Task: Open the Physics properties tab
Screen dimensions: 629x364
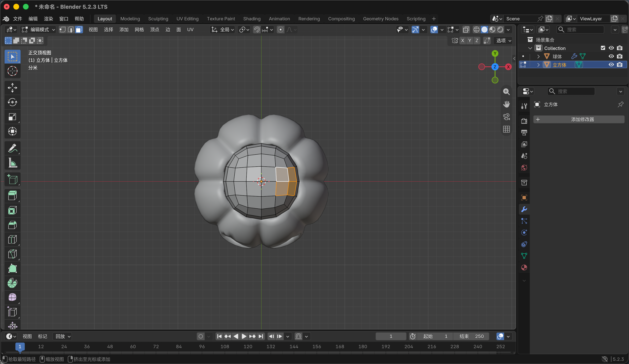Action: [x=524, y=233]
